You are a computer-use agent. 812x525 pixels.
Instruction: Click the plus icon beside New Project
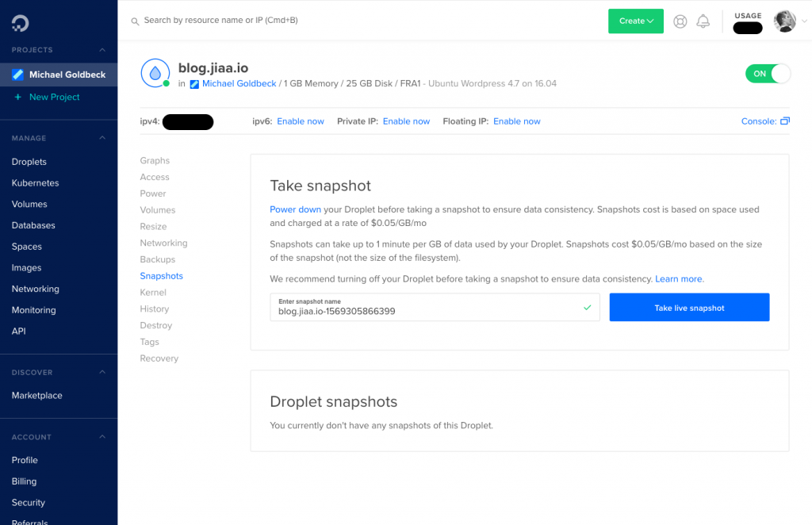pos(17,97)
